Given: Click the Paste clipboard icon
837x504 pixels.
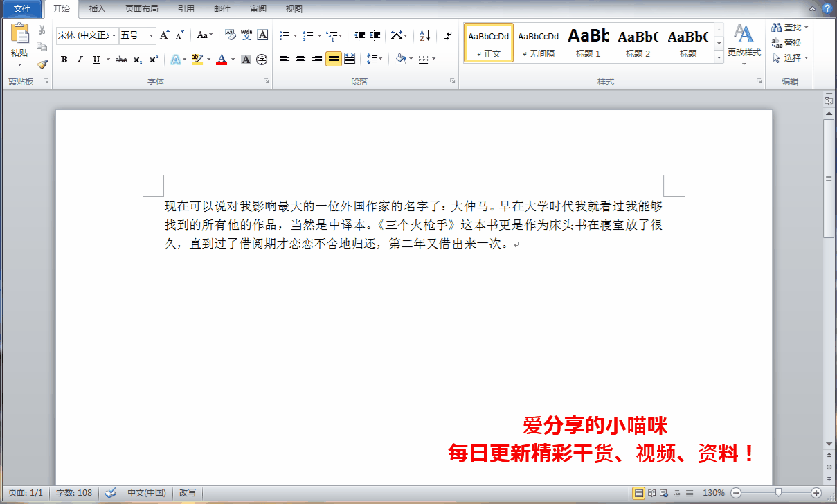Looking at the screenshot, I should pos(19,35).
